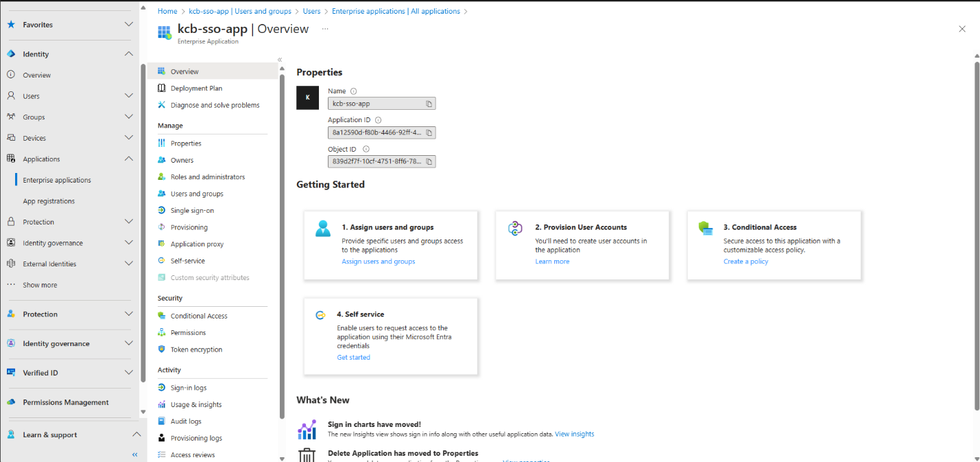Expand the Users sidebar group
Image resolution: width=980 pixels, height=462 pixels.
pyautogui.click(x=129, y=96)
